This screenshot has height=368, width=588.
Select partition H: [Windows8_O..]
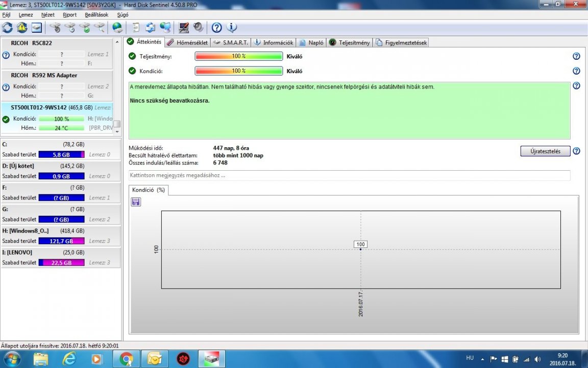pos(60,236)
